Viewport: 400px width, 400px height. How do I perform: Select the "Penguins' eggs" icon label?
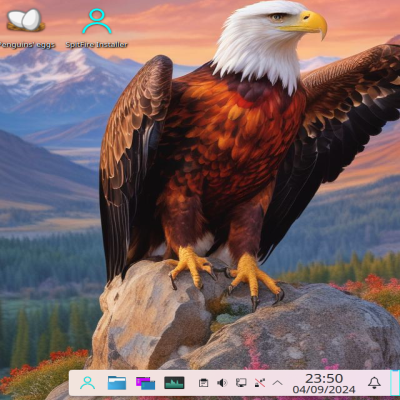tap(27, 45)
